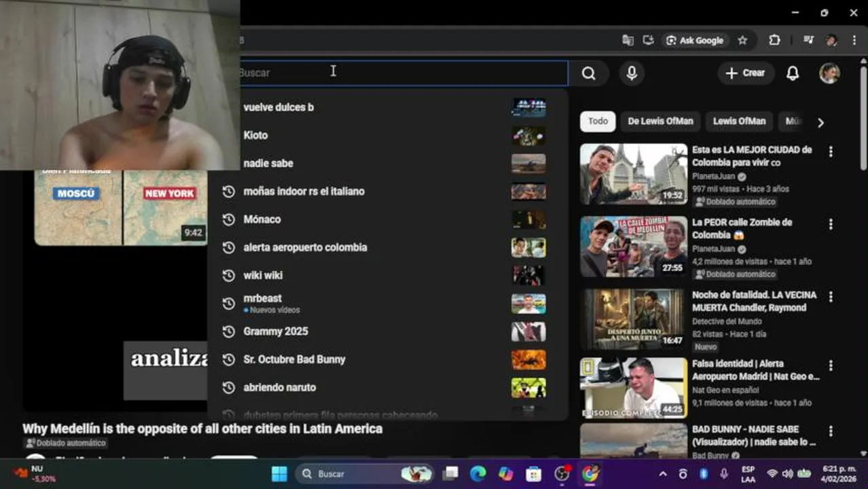The width and height of the screenshot is (868, 489).
Task: Click the YouTube search magnifier button
Action: pos(589,73)
